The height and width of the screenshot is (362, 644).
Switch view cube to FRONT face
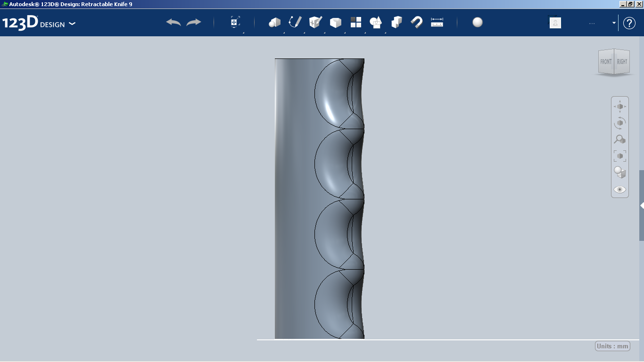pos(606,61)
